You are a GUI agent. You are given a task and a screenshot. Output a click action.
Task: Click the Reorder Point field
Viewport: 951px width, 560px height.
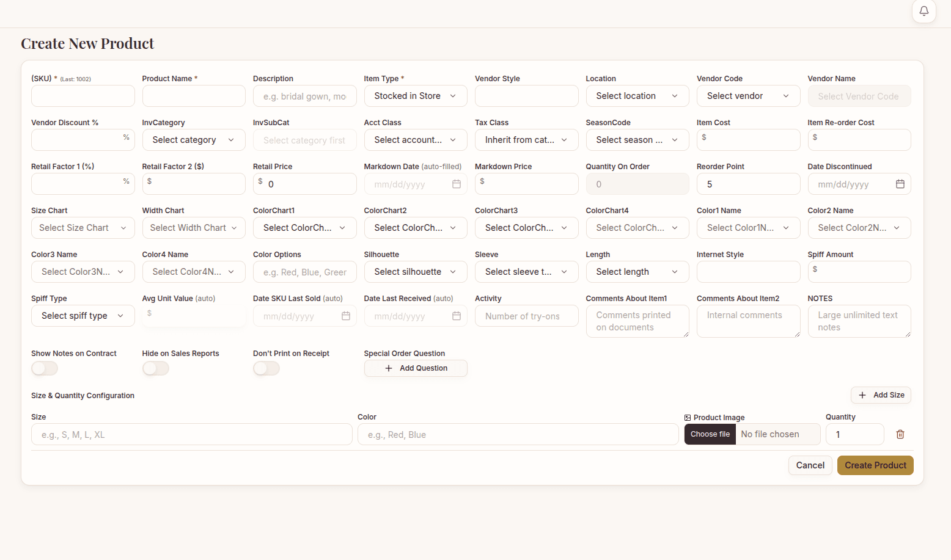coord(748,184)
